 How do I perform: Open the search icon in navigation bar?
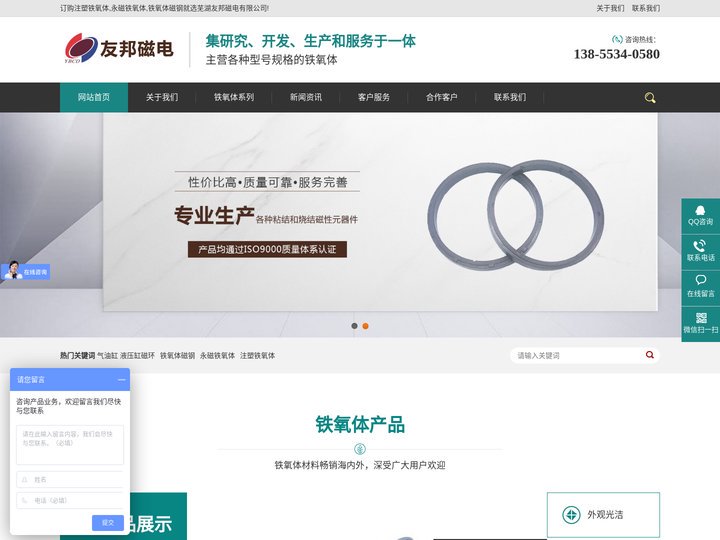click(x=650, y=97)
